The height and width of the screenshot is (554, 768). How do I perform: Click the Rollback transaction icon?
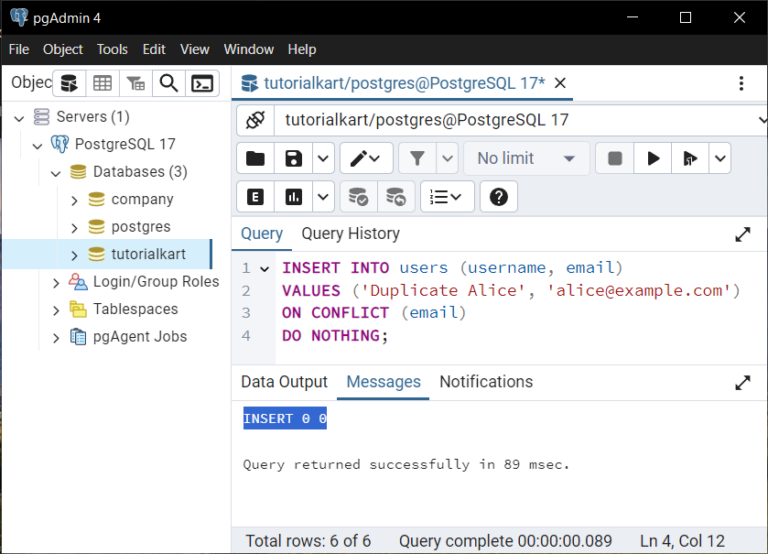pyautogui.click(x=396, y=197)
